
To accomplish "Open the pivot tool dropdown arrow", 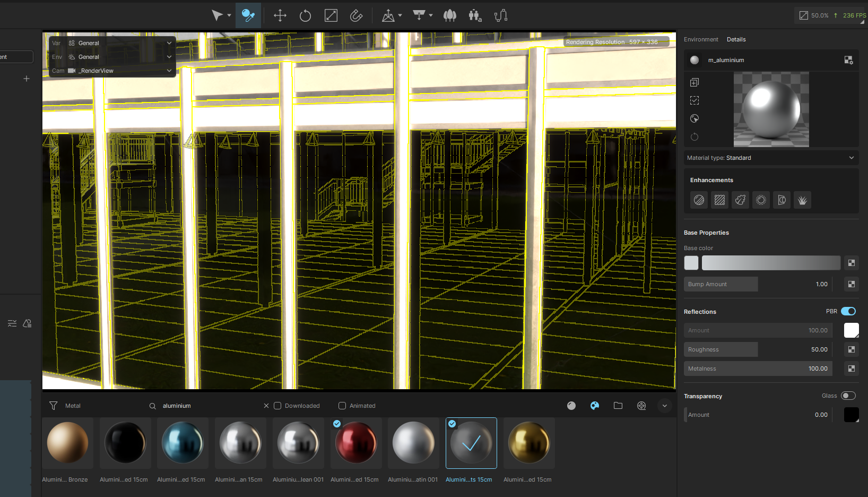I will click(x=400, y=15).
